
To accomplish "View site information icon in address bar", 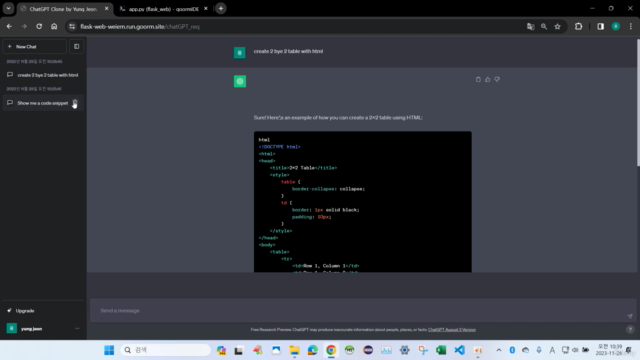I will tap(72, 27).
